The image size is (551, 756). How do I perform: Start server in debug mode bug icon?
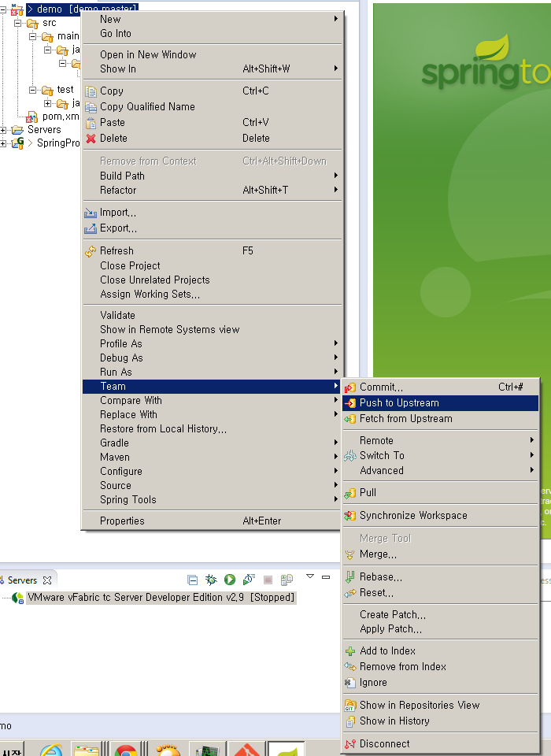click(211, 580)
